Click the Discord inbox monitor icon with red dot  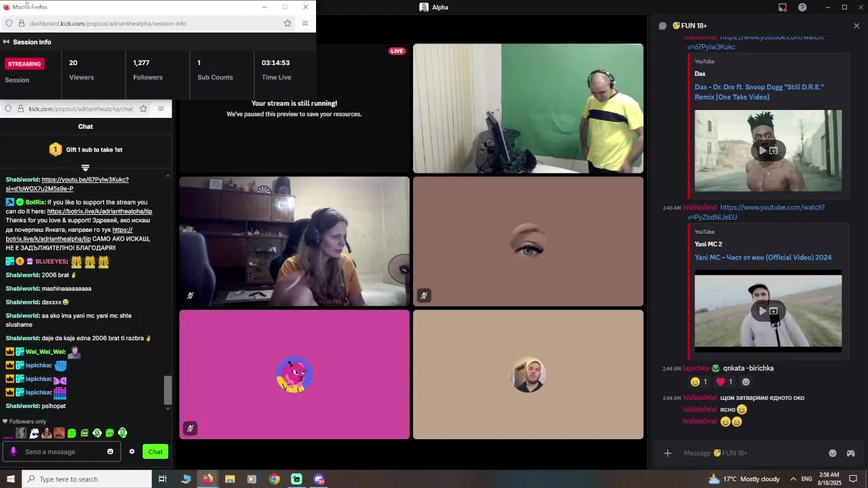(x=783, y=7)
